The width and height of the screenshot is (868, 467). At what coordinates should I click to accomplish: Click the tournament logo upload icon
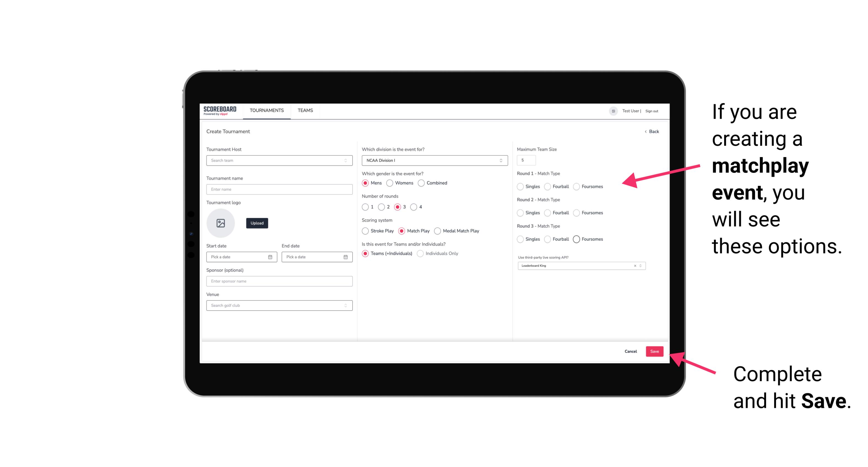[221, 223]
